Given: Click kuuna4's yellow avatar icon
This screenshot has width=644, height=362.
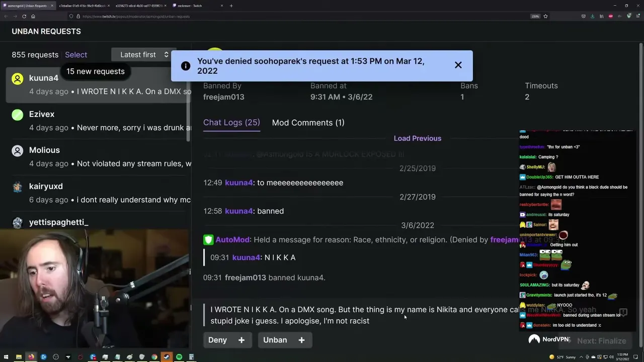Looking at the screenshot, I should [18, 79].
